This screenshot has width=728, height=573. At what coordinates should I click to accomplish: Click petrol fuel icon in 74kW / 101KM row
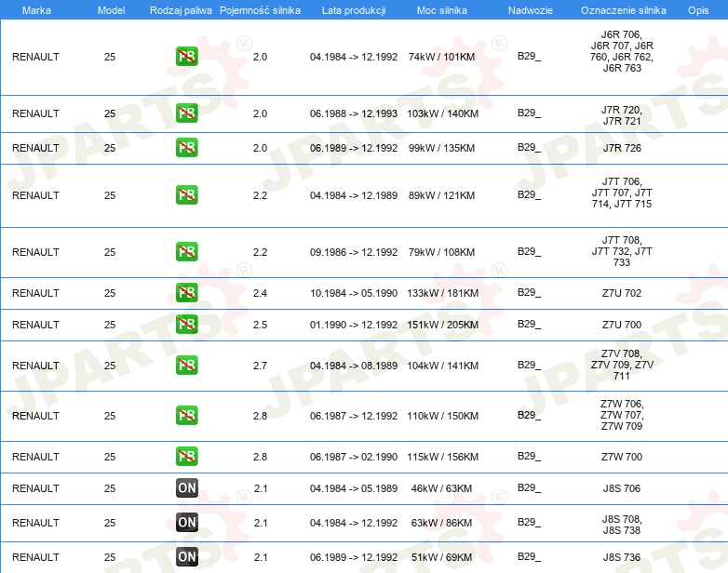[x=186, y=57]
